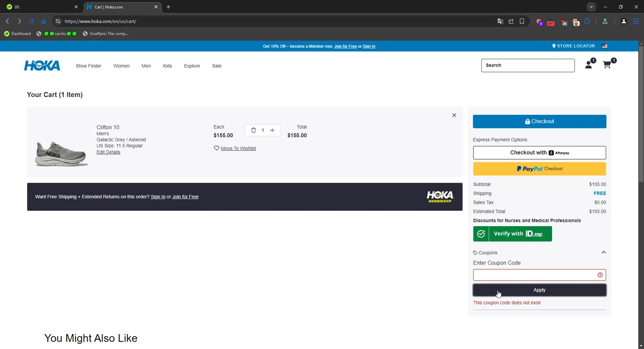644x349 pixels.
Task: Open the shield extension with badge 25
Action: (x=564, y=22)
